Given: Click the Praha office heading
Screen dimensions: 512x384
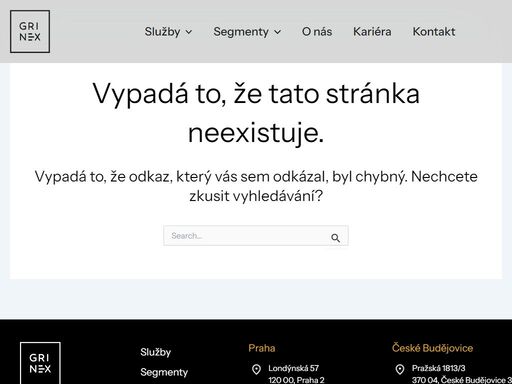Looking at the screenshot, I should 262,348.
